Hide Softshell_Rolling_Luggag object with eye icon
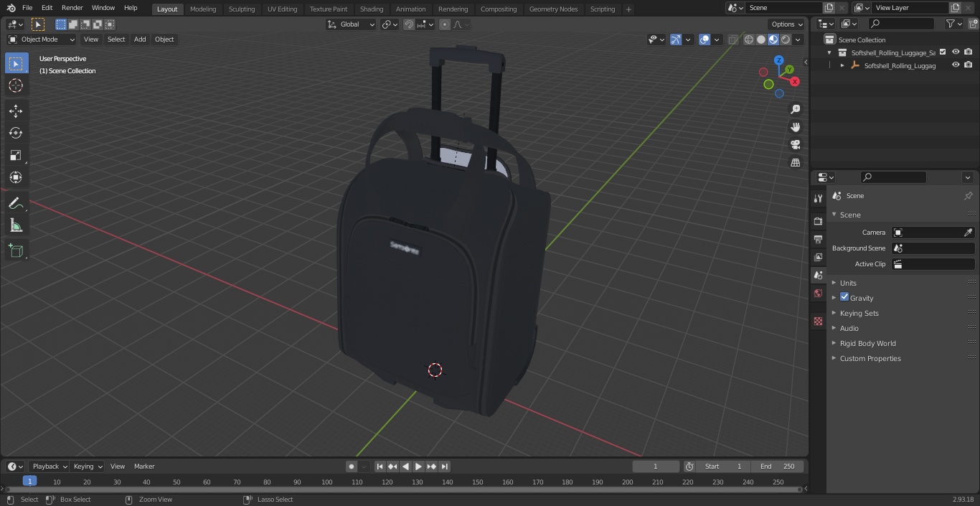Viewport: 980px width, 506px height. [x=956, y=65]
